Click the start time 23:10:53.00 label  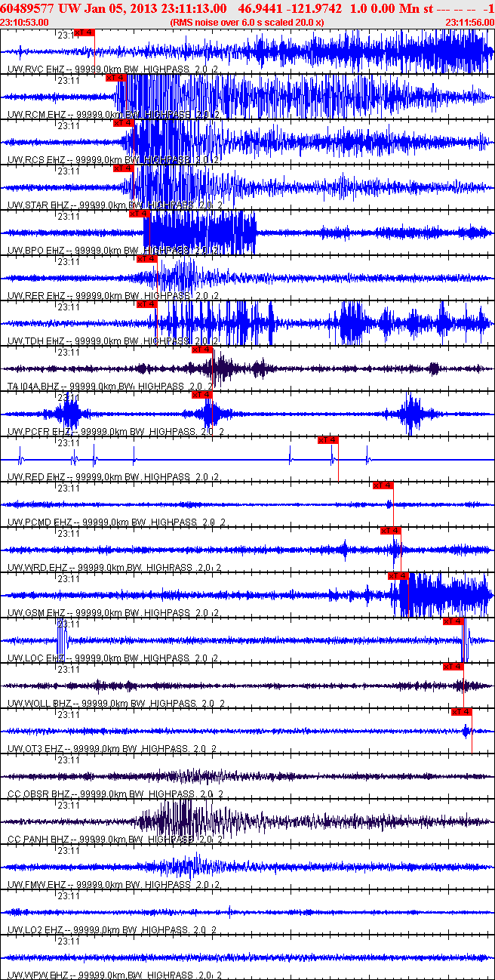point(24,23)
